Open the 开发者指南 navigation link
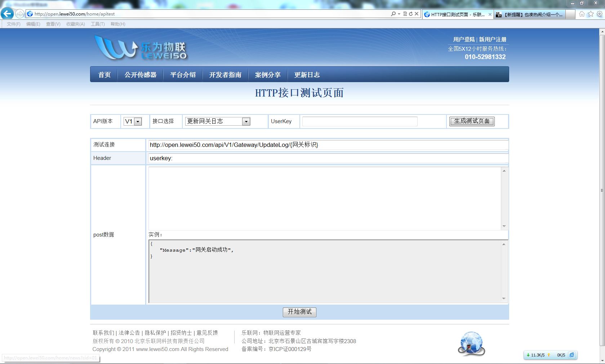The width and height of the screenshot is (605, 364). pyautogui.click(x=225, y=75)
